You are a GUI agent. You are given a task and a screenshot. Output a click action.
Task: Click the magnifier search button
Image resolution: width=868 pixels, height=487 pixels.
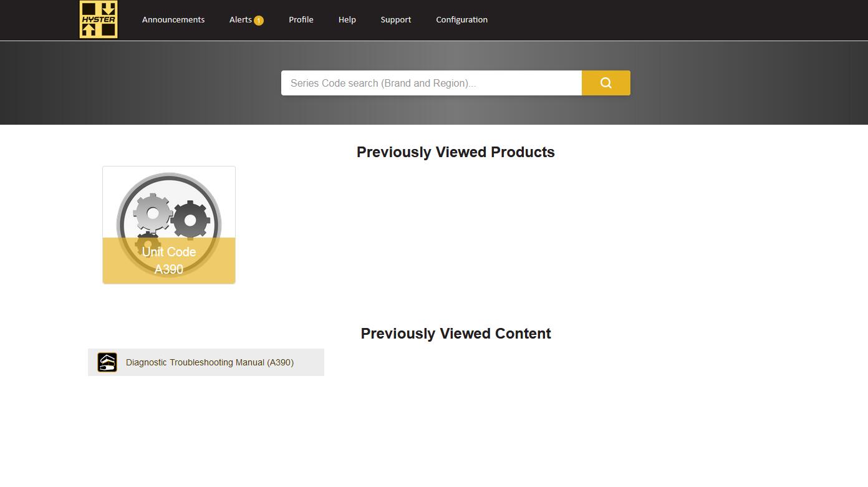(x=605, y=83)
